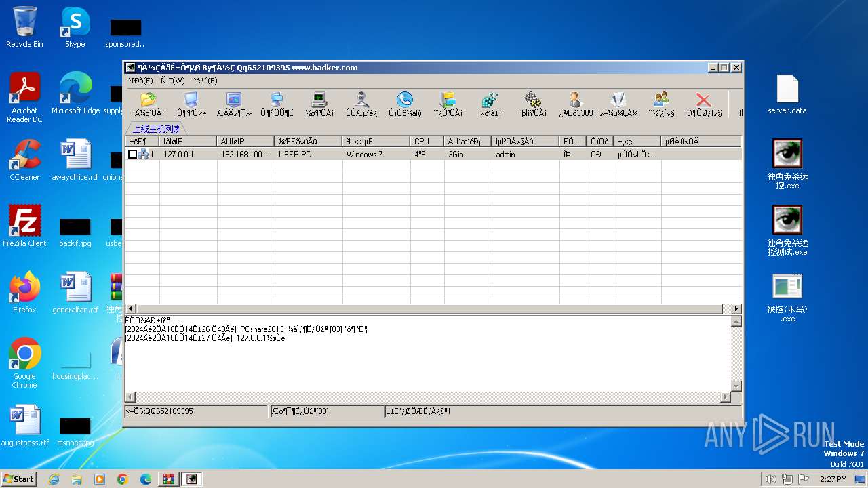
Task: Click the taskbar clock showing 2:27 PM
Action: [x=833, y=479]
